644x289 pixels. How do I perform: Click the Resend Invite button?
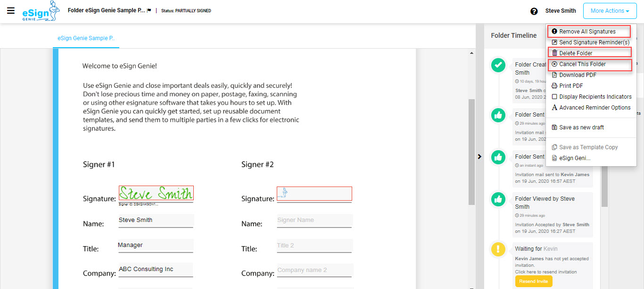pyautogui.click(x=533, y=281)
